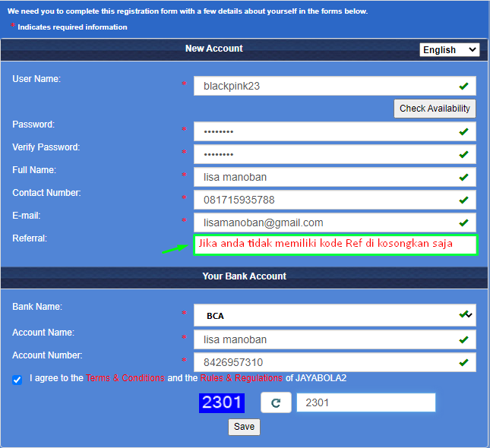Click the green checkmark in Account Number field
The image size is (490, 448).
click(x=463, y=362)
